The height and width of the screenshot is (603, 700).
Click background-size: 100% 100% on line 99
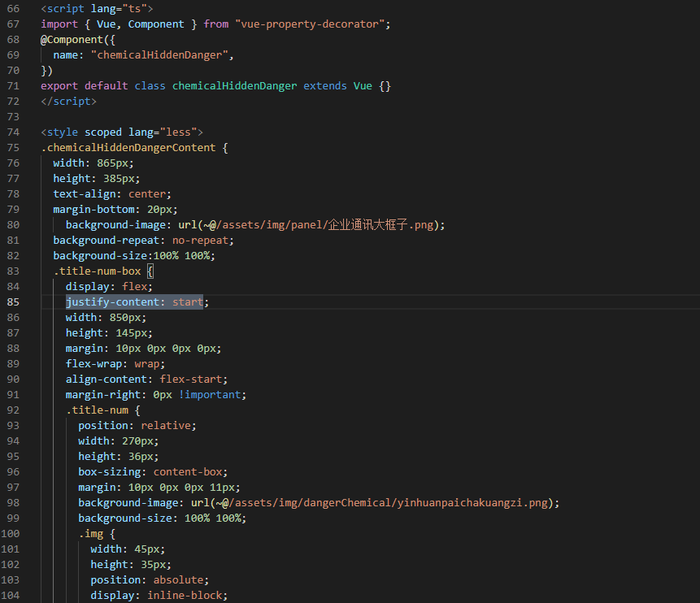point(162,518)
